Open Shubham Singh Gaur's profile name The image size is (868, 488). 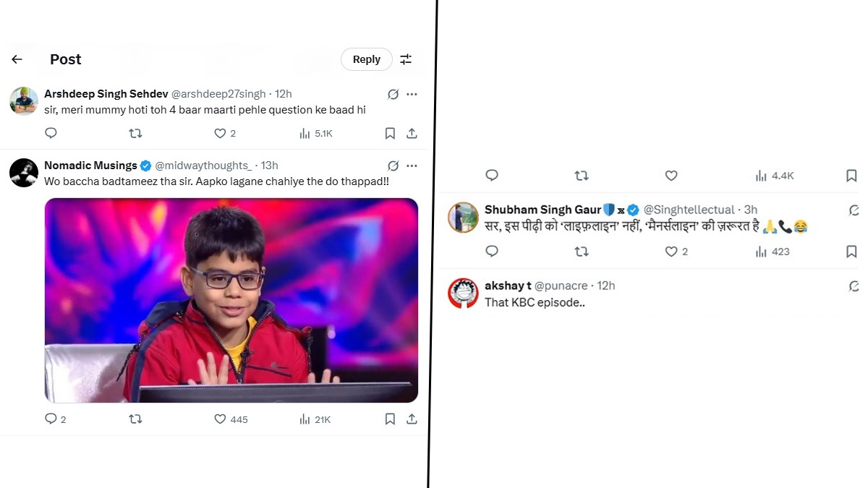tap(542, 210)
